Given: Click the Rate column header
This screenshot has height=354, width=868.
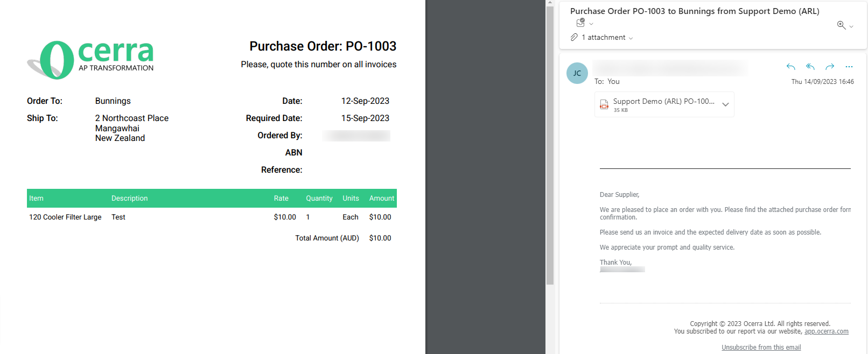Looking at the screenshot, I should 281,199.
